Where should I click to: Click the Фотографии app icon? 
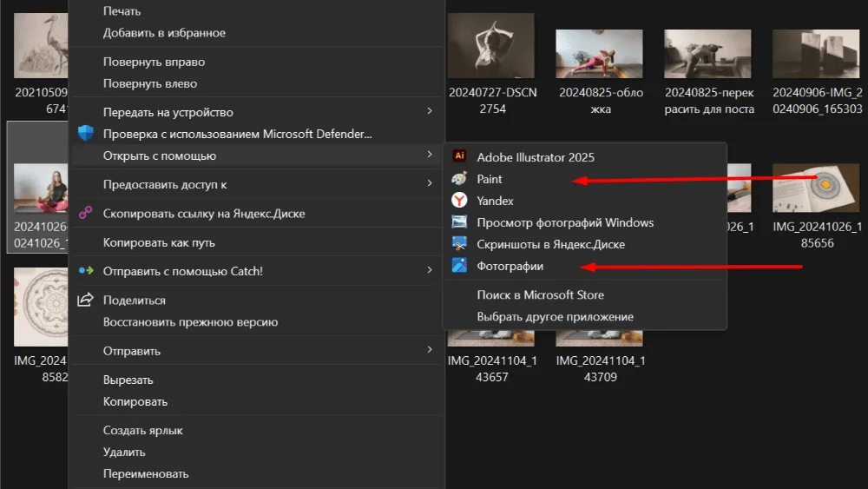[460, 266]
